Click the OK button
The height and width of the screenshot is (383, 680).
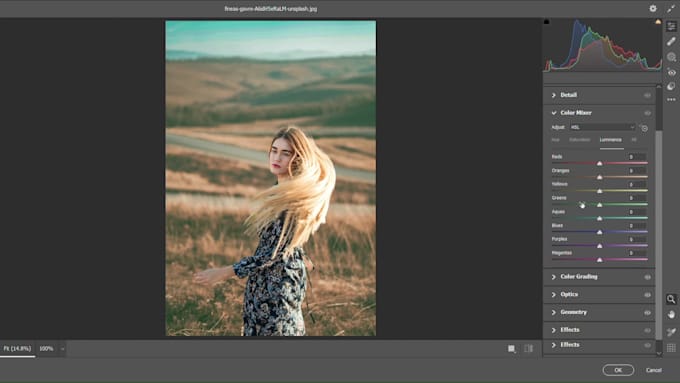pyautogui.click(x=618, y=370)
